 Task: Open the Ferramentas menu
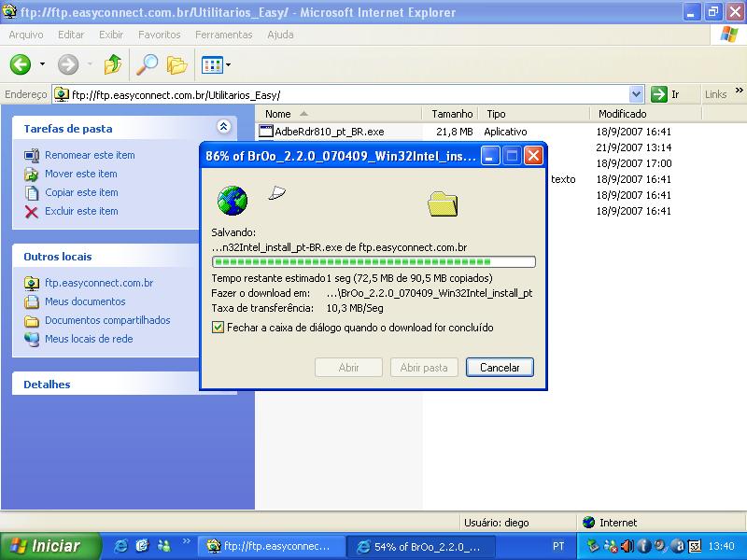[x=223, y=35]
